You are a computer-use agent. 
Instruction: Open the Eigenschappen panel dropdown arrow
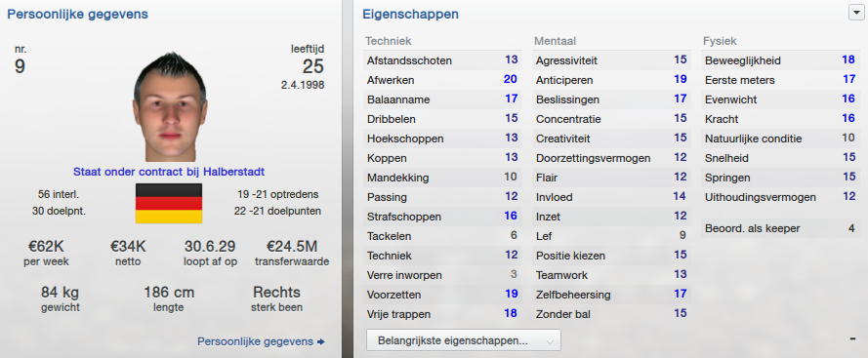(854, 14)
